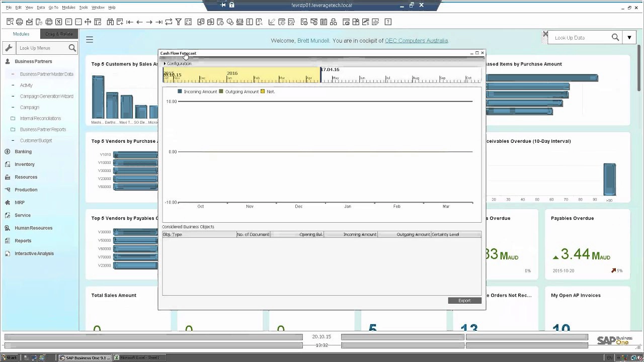
Task: Click the Print toolbar icon
Action: [19, 22]
